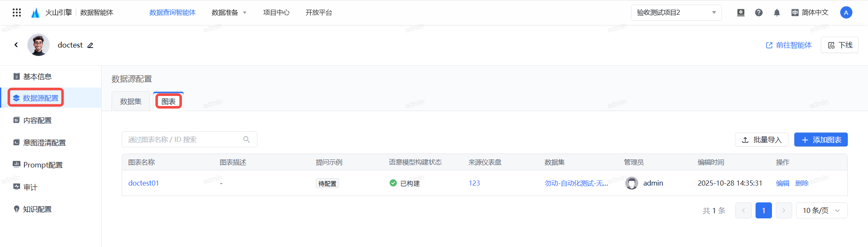Screen dimensions: 868x247
Task: Select 数据源配置 in sidebar
Action: click(51, 98)
